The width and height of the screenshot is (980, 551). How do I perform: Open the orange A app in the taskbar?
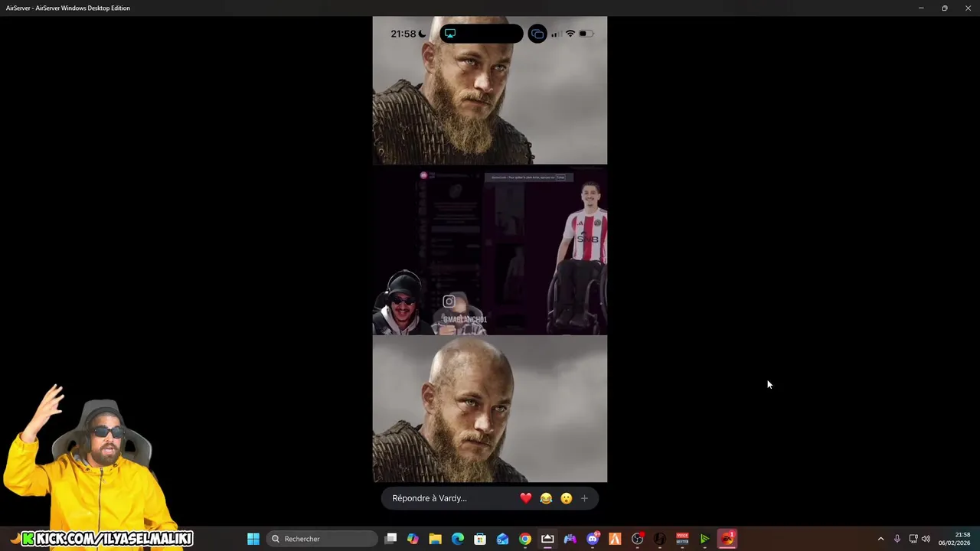(615, 539)
